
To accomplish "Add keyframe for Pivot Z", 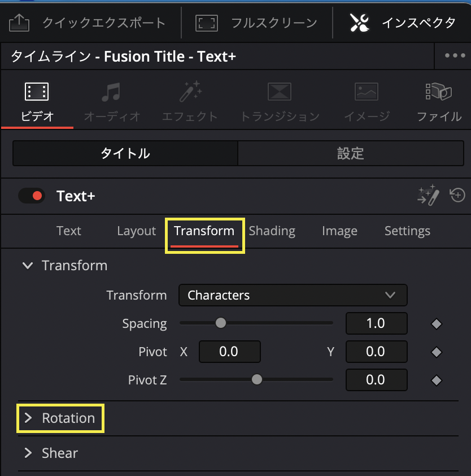I will (x=437, y=380).
